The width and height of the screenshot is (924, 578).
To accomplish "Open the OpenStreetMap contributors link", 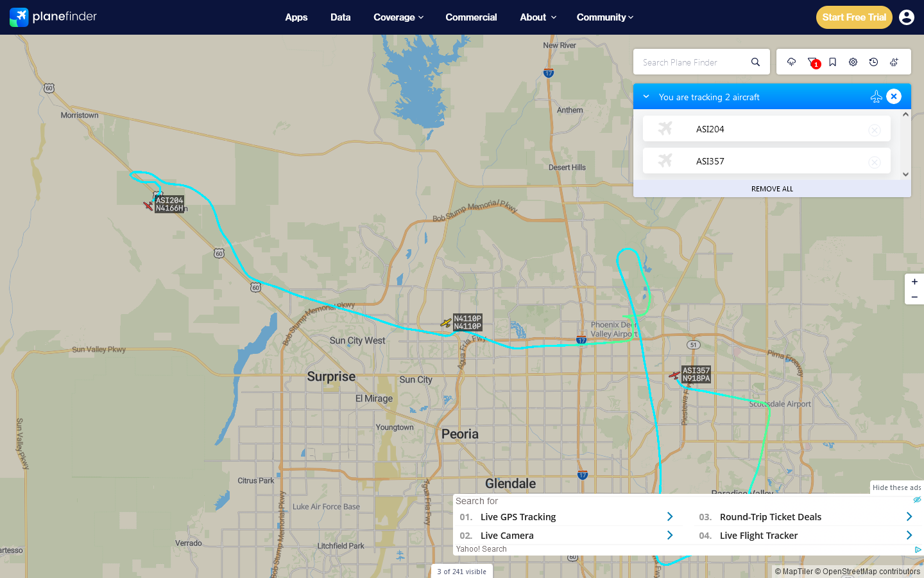I will (x=868, y=572).
